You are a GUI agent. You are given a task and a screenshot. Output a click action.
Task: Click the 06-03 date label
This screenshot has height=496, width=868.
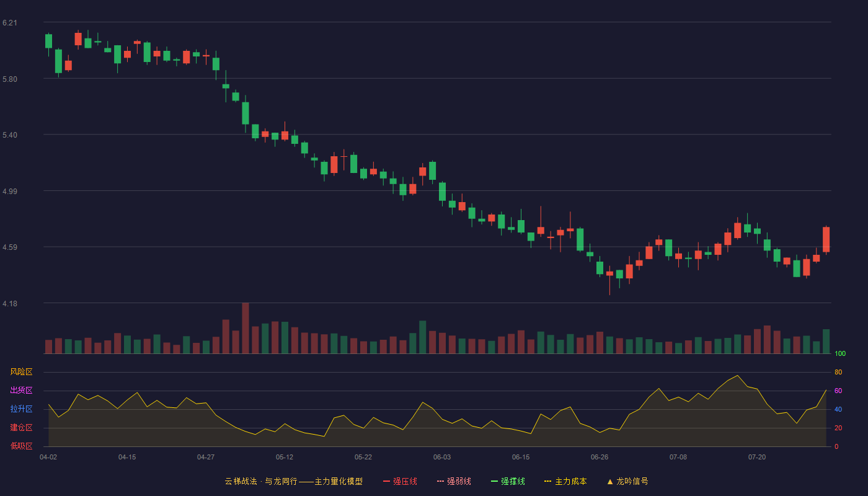442,457
